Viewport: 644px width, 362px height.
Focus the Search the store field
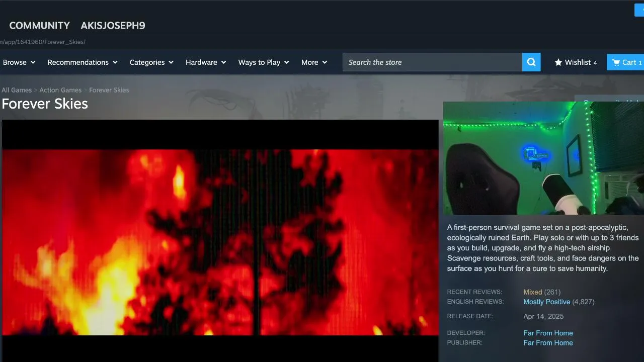pos(433,62)
